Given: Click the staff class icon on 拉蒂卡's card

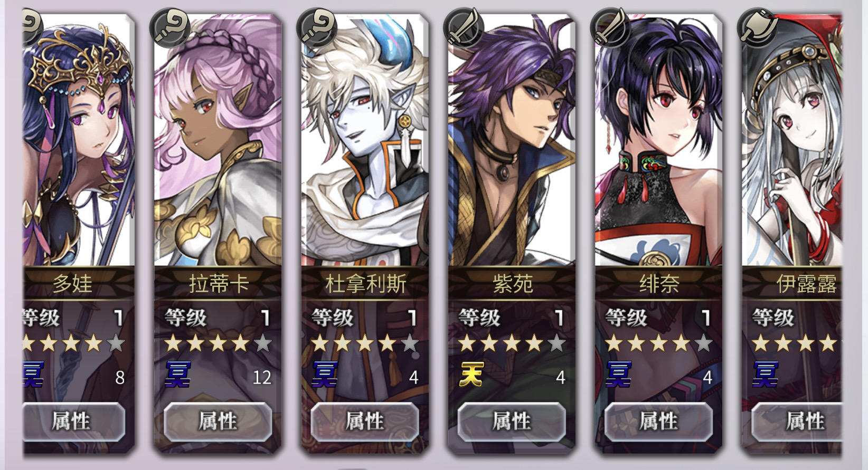Looking at the screenshot, I should [x=170, y=28].
